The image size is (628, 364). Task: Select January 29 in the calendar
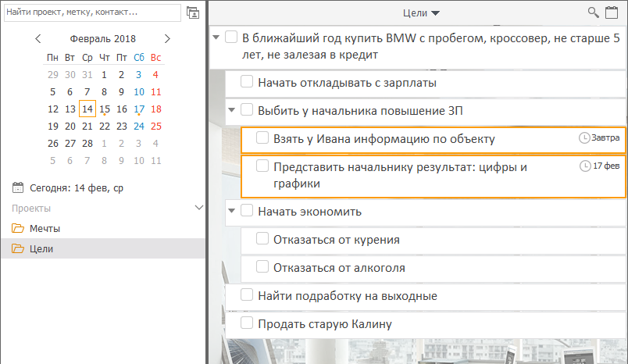pyautogui.click(x=53, y=74)
